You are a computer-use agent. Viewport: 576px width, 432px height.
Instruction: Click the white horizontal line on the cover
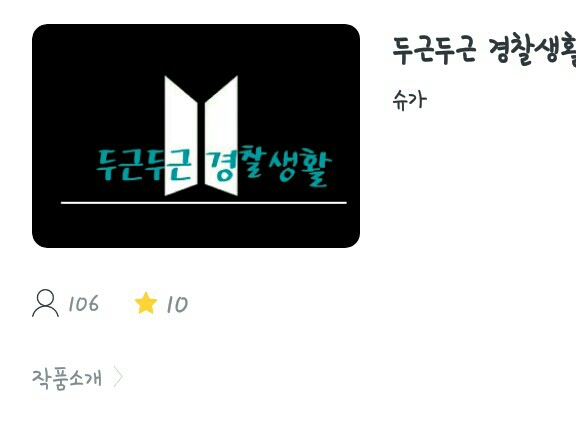coord(204,202)
